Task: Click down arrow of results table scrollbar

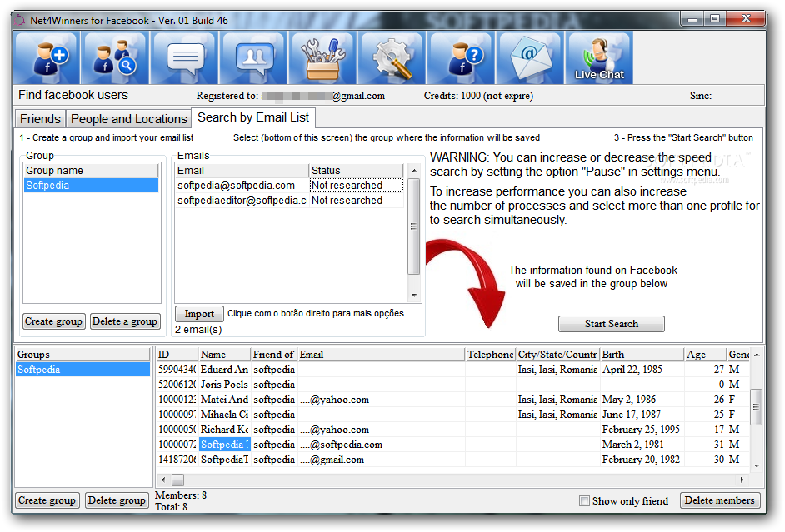Action: tap(757, 465)
